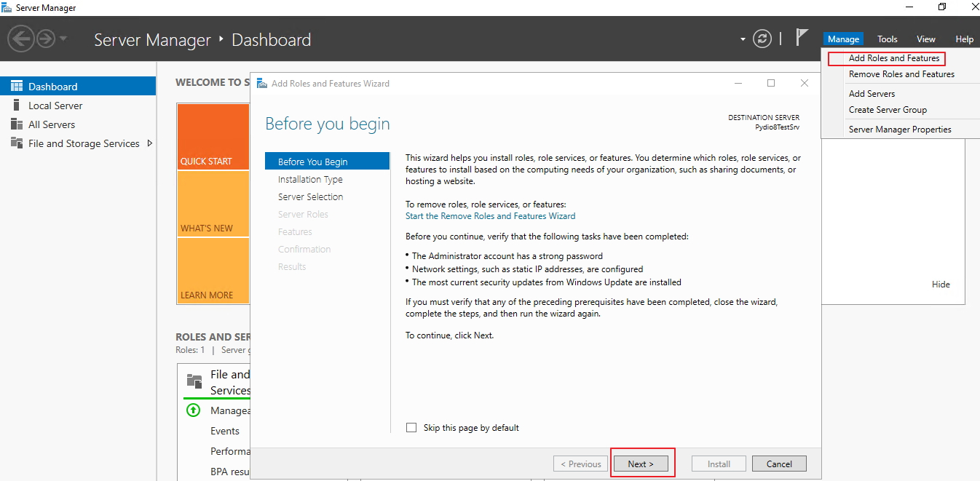Viewport: 980px width, 481px height.
Task: Choose Create Server Group from menu
Action: (x=888, y=110)
